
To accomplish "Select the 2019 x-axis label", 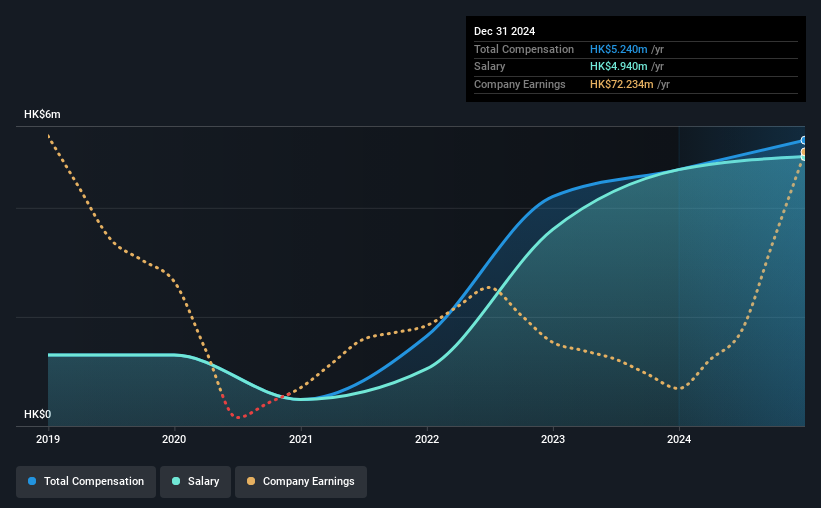I will point(48,439).
